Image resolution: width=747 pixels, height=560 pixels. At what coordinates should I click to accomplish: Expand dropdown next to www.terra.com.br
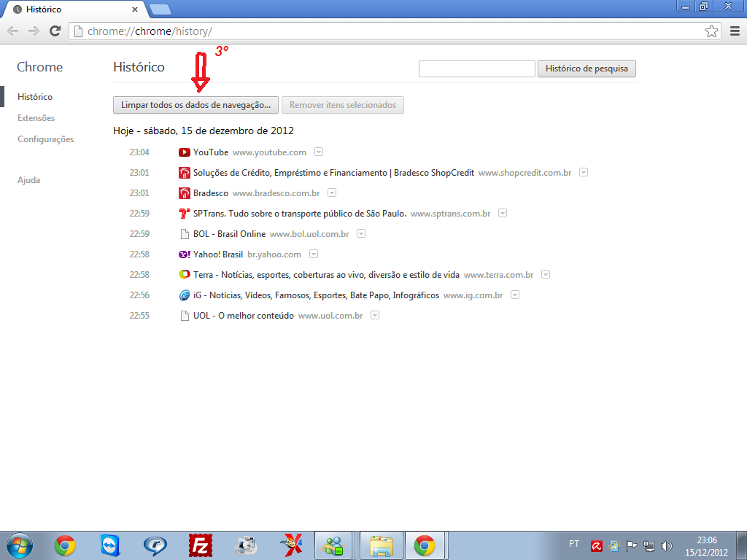pos(546,275)
